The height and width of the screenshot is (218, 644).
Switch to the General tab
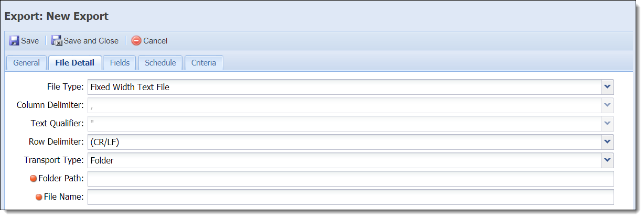point(26,62)
